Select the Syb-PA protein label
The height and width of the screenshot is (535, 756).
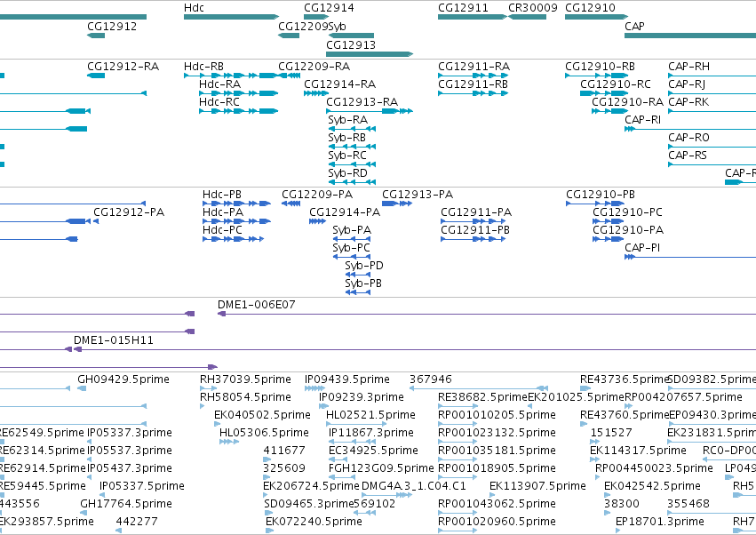[x=352, y=230]
